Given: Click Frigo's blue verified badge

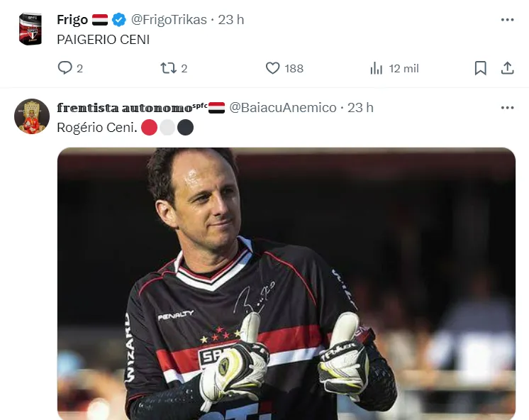Looking at the screenshot, I should (118, 20).
